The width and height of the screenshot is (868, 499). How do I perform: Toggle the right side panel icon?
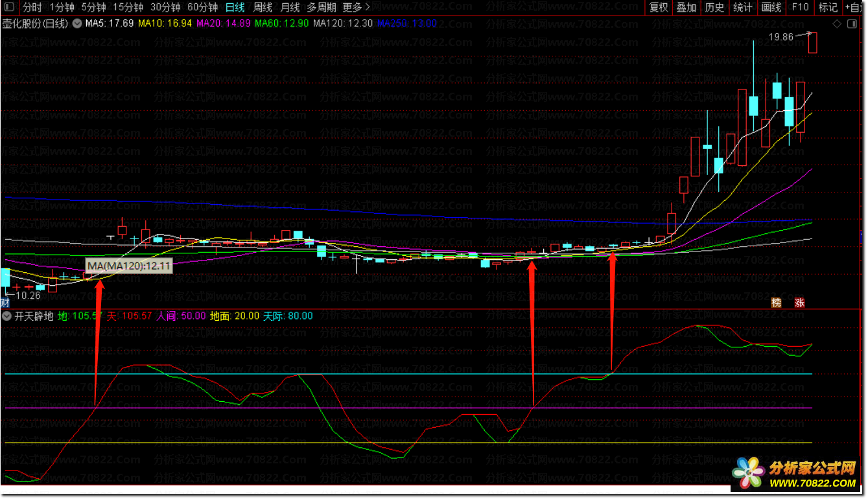(850, 24)
